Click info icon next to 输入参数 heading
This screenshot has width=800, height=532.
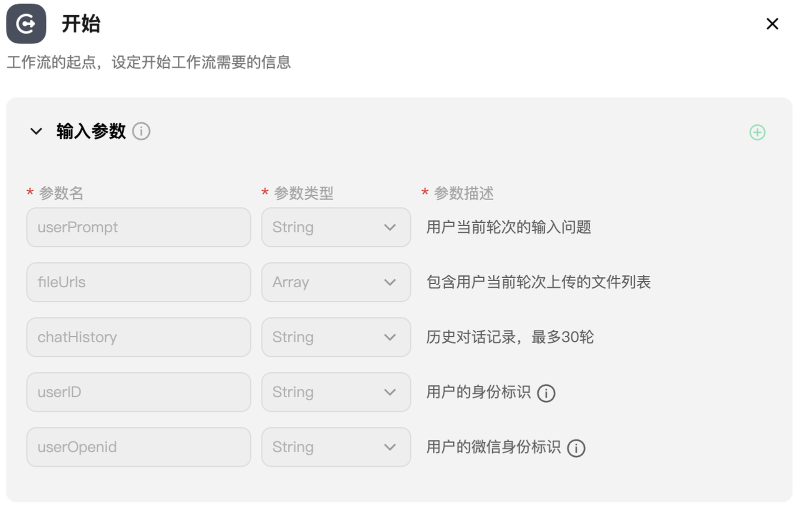[x=141, y=131]
